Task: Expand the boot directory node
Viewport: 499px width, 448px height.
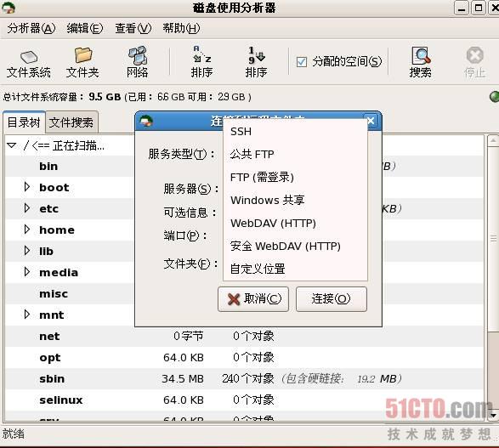Action: [27, 187]
